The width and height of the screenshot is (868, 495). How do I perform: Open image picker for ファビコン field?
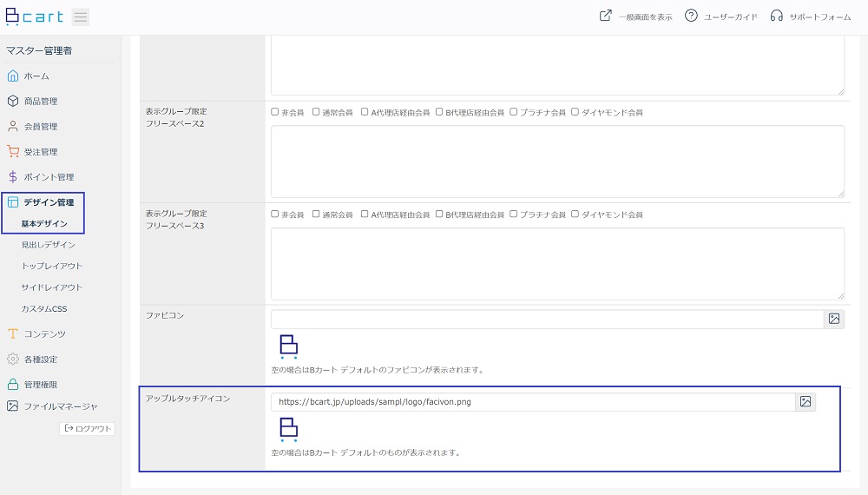tap(833, 319)
